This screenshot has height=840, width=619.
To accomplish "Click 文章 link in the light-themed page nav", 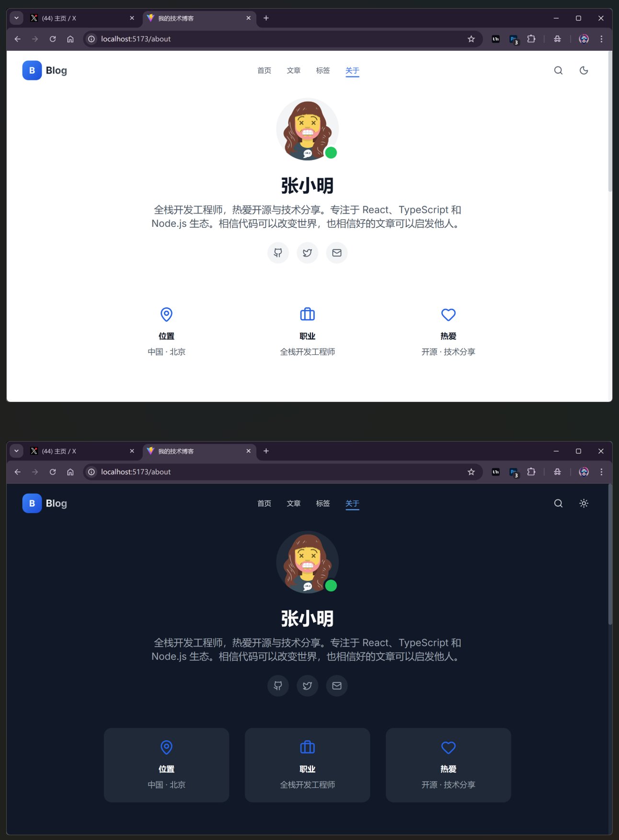I will [x=293, y=70].
